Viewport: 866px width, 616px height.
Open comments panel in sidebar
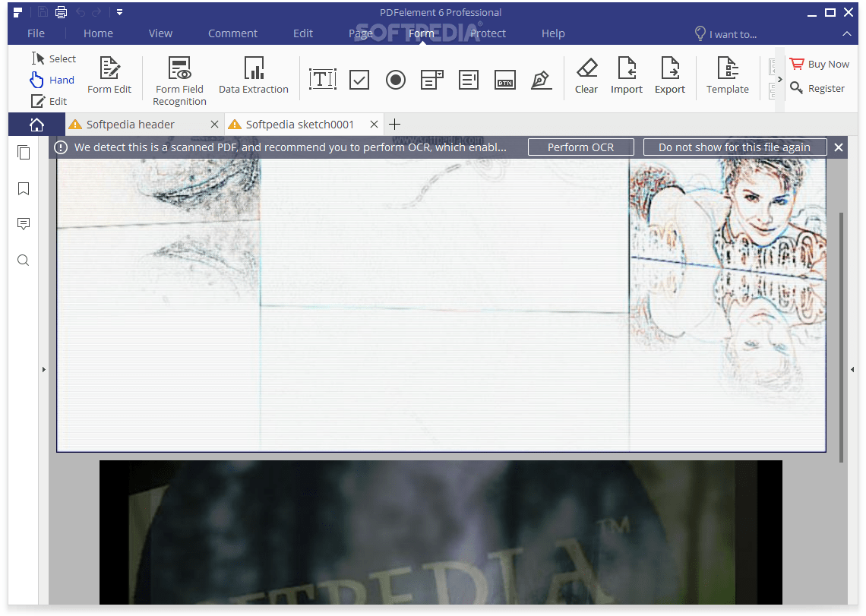(24, 224)
